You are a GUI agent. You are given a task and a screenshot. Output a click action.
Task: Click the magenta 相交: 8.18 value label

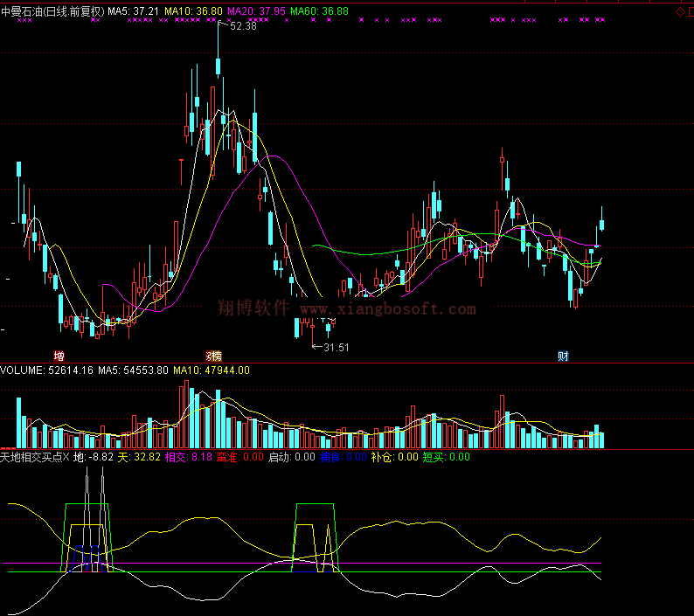(188, 457)
